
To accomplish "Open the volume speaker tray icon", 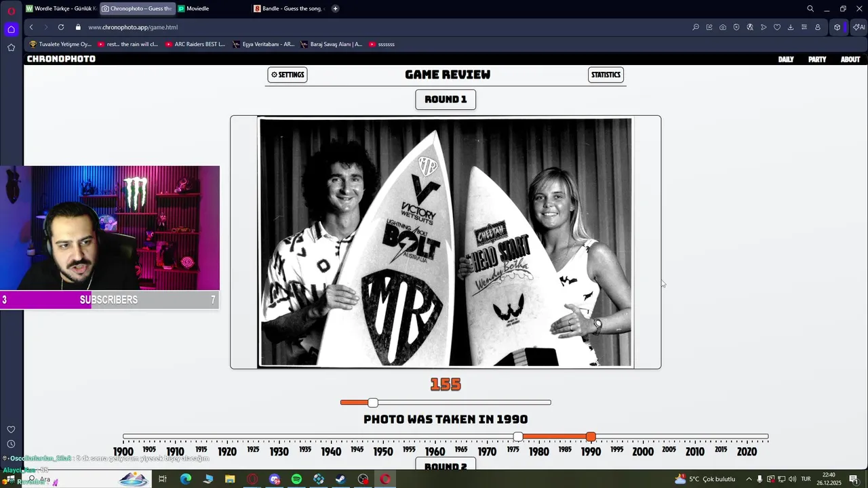I will tap(792, 479).
